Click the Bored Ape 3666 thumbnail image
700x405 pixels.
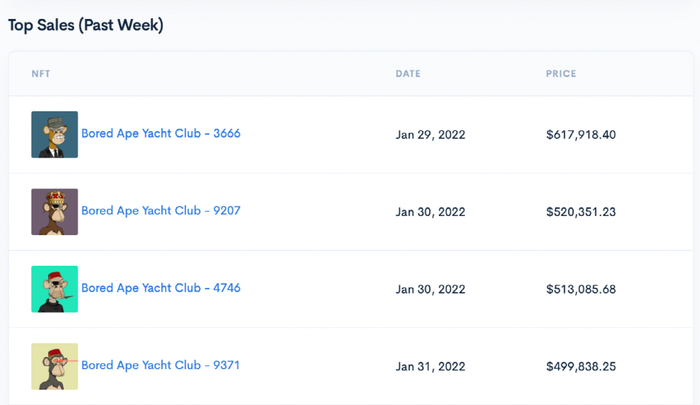pos(54,134)
